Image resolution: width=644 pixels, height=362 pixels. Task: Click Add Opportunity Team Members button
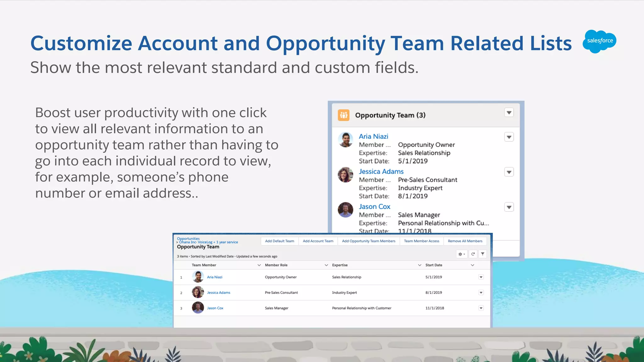pyautogui.click(x=369, y=241)
